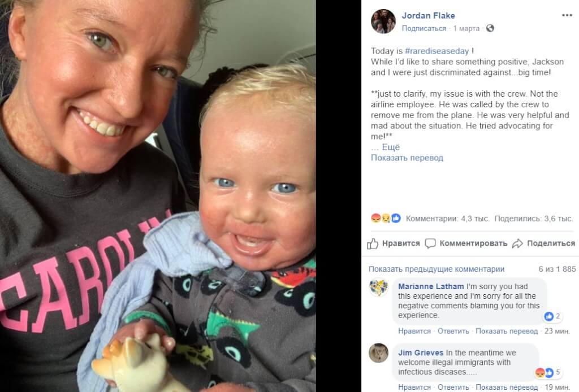Click Jim Grieves' avatar
The image size is (579, 392).
[378, 353]
